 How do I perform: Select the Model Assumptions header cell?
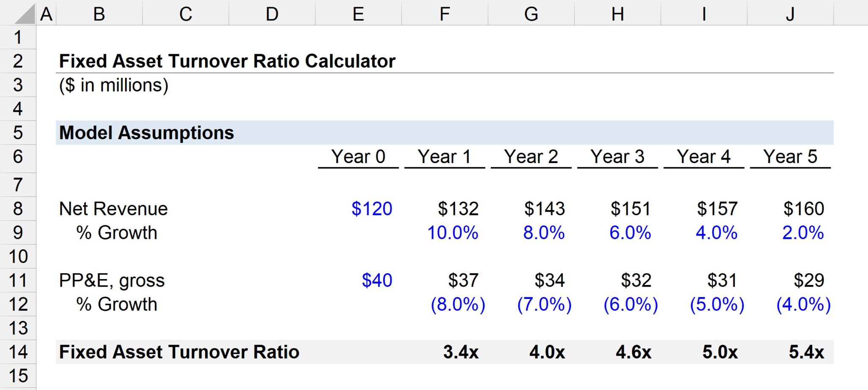(x=146, y=132)
